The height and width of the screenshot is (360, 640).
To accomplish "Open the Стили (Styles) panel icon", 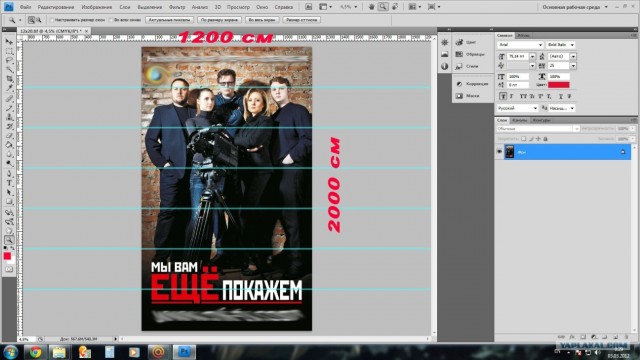I will tap(459, 66).
